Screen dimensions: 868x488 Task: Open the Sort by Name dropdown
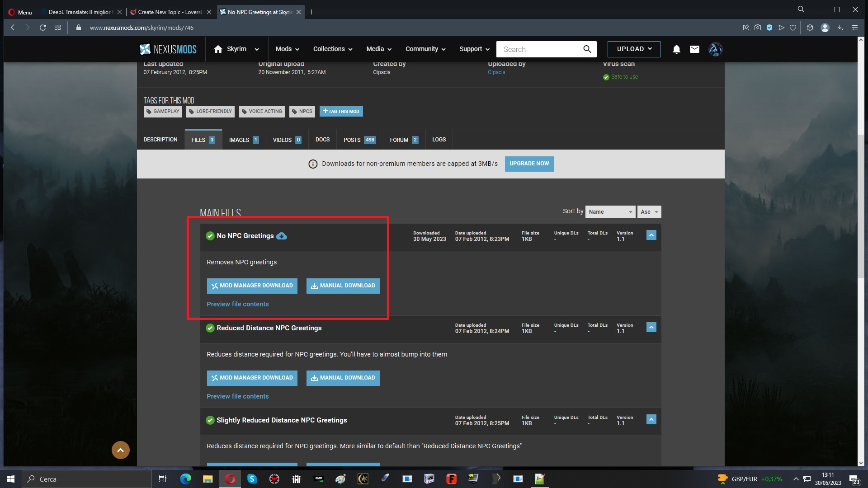coord(610,211)
